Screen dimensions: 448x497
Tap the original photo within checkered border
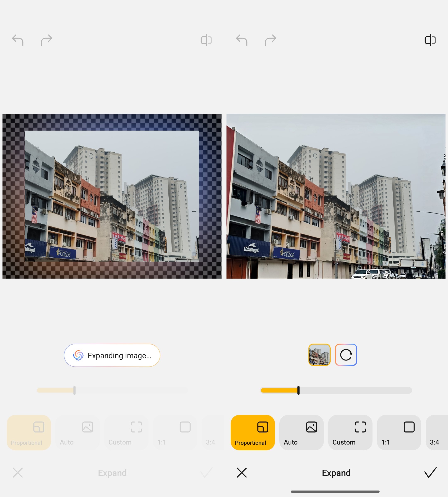[112, 196]
